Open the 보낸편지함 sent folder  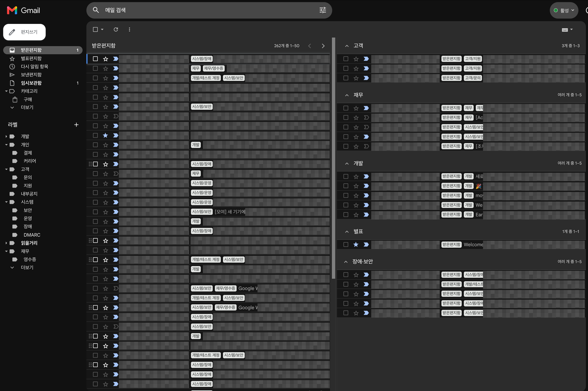(x=31, y=75)
